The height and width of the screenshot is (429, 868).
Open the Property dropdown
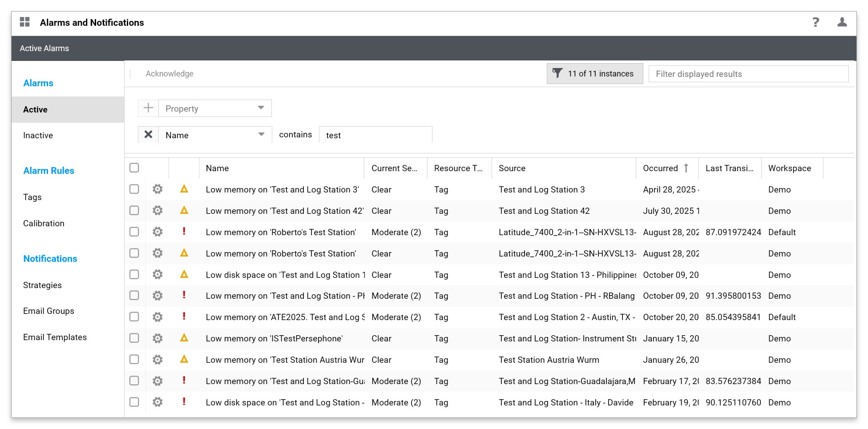click(215, 108)
